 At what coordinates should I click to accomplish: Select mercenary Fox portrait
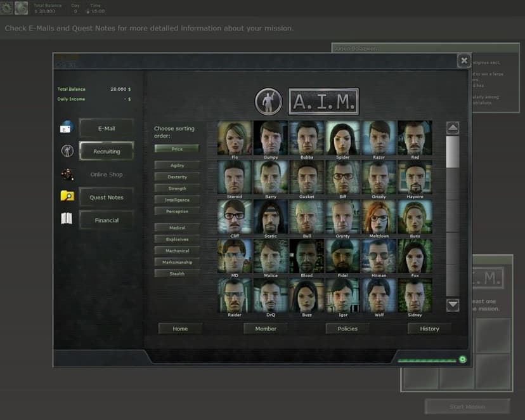tap(415, 256)
